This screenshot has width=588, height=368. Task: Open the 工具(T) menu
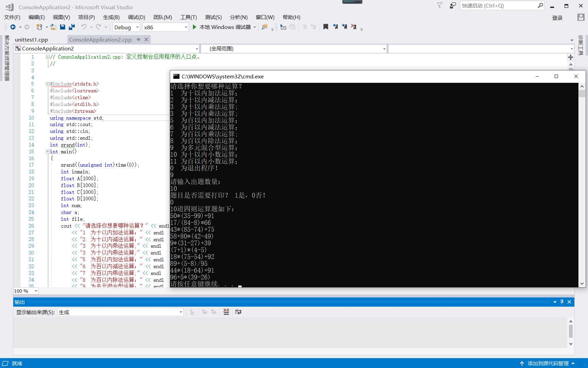tap(189, 17)
